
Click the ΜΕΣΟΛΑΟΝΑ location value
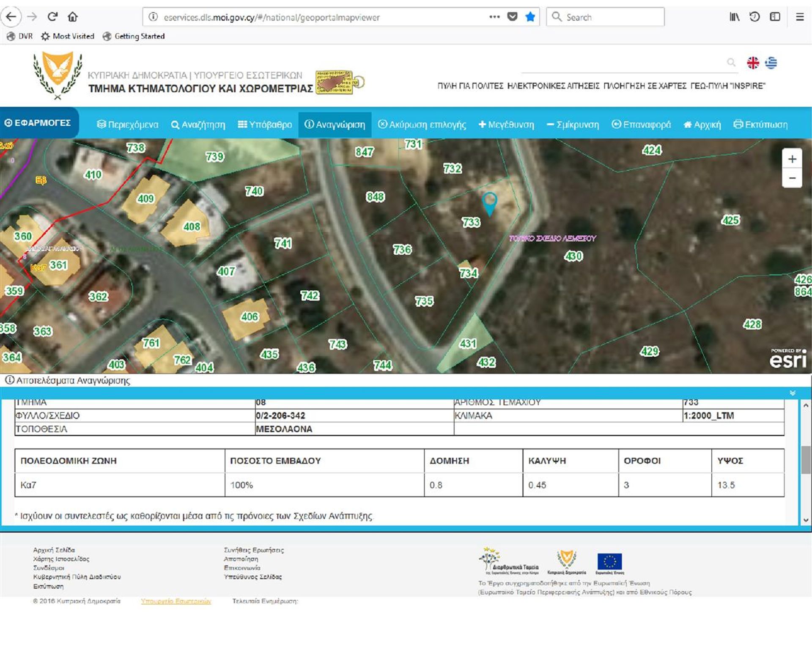(284, 429)
